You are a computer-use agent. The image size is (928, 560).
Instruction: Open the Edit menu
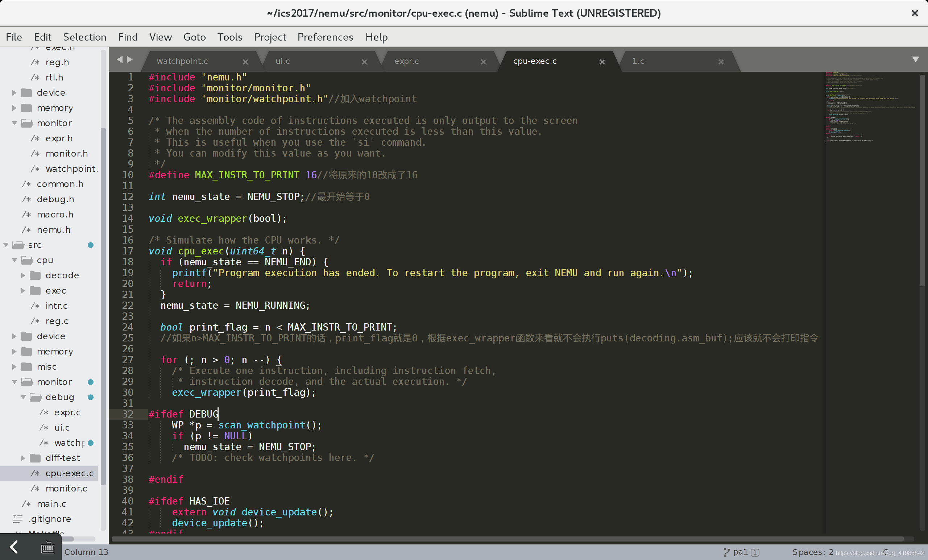coord(41,37)
